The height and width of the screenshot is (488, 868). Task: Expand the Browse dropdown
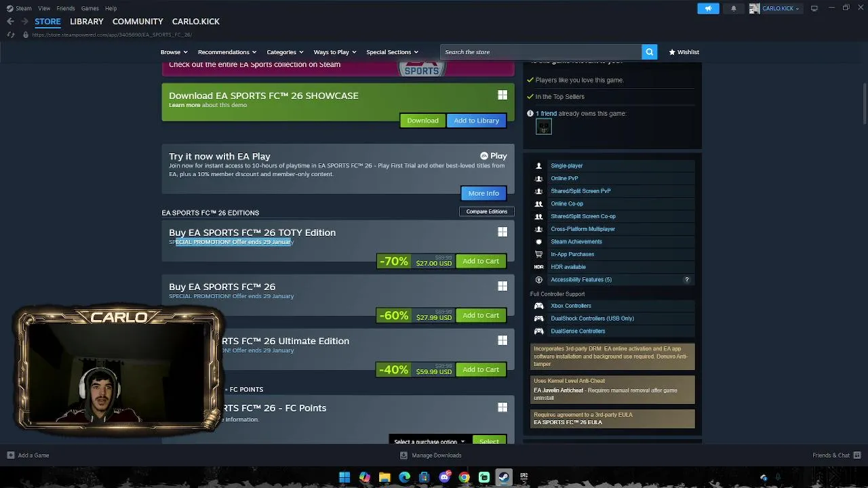pos(174,52)
